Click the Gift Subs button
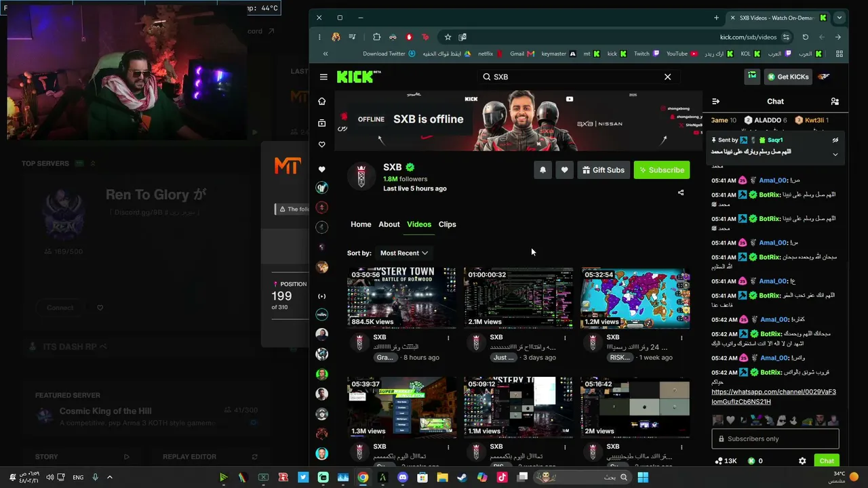 [603, 170]
